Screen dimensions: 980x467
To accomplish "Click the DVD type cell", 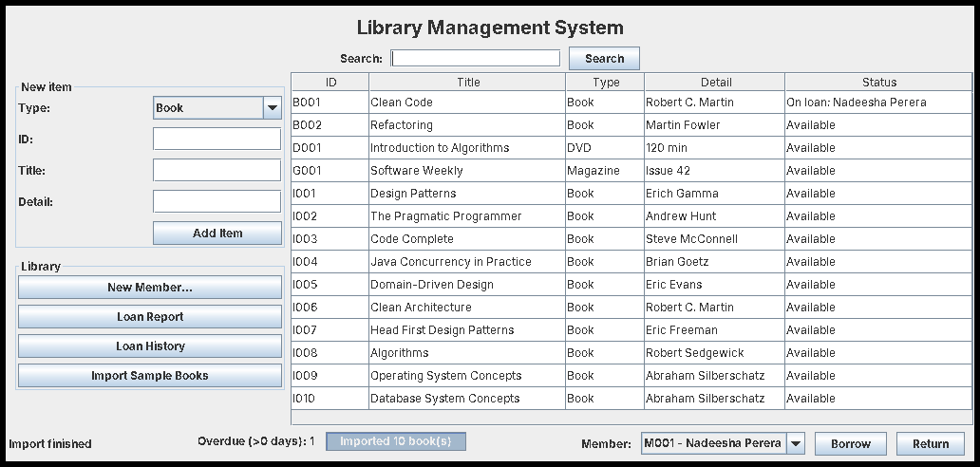I will (605, 147).
